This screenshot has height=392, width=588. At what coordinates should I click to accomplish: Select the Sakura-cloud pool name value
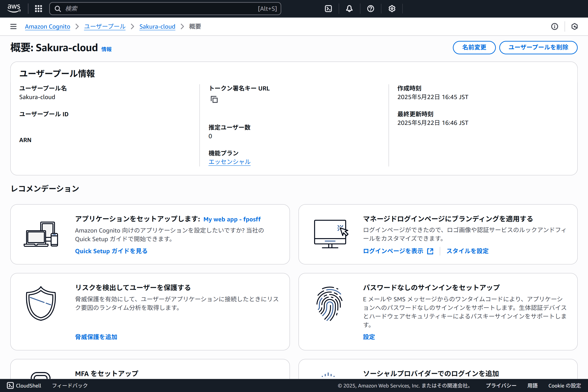pyautogui.click(x=37, y=97)
